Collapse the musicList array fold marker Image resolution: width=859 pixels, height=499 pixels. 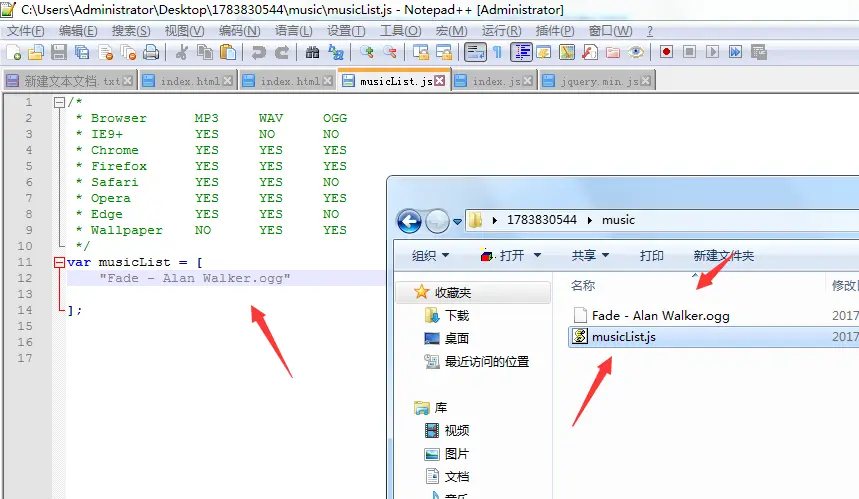pos(59,262)
